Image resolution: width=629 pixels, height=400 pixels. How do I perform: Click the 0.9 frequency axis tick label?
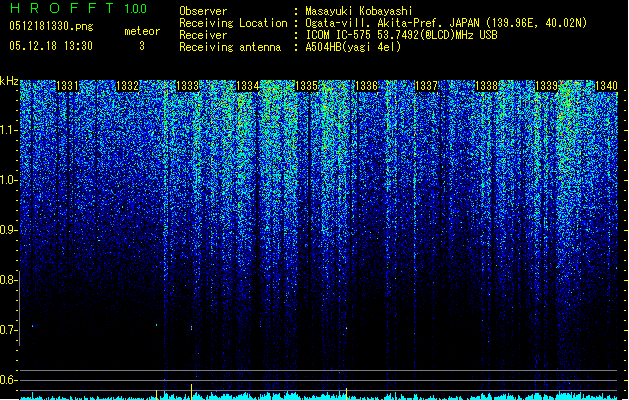click(9, 230)
